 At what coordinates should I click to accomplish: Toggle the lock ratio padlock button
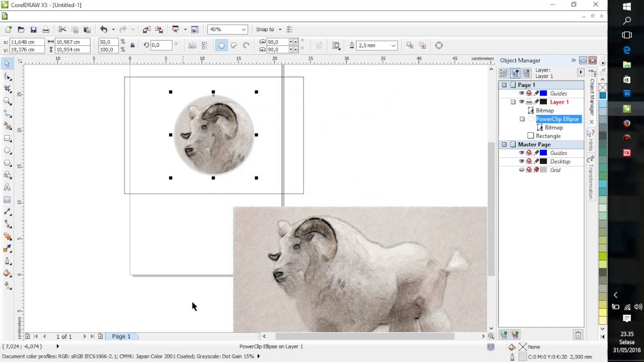click(132, 46)
